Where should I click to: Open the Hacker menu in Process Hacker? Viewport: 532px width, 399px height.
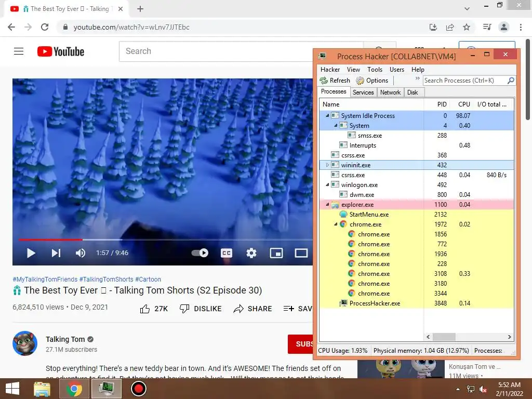click(330, 69)
